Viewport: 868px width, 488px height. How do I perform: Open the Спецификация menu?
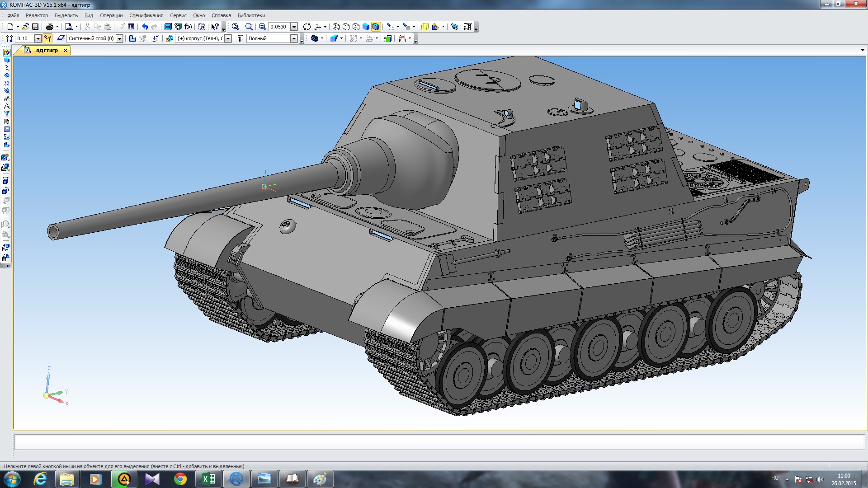coord(146,15)
